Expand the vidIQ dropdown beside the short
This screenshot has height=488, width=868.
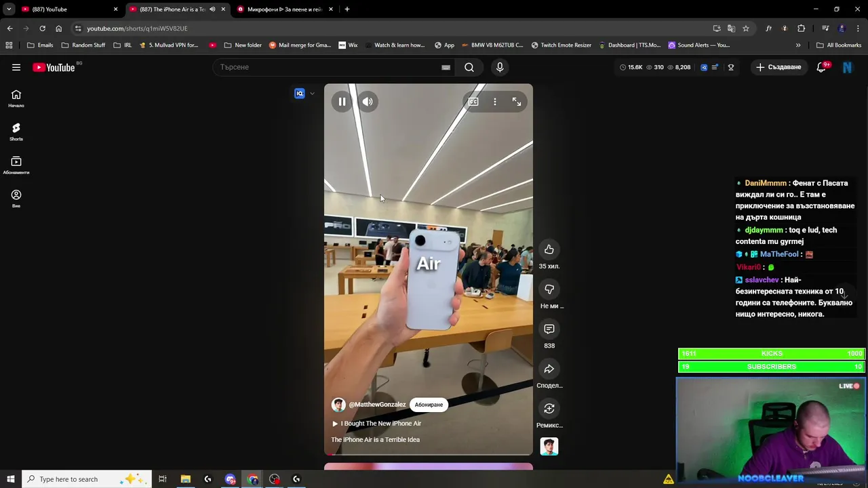[x=312, y=94]
